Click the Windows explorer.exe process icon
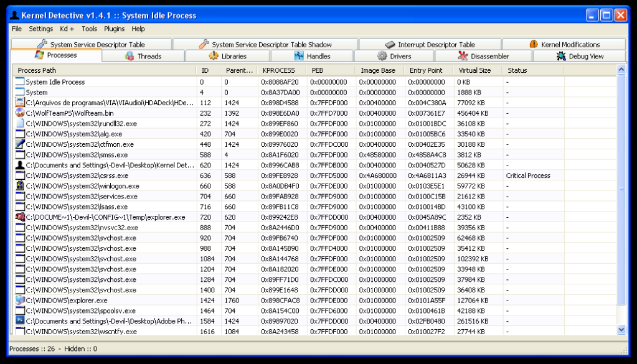Screen dimensions: 637x364 pos(20,301)
